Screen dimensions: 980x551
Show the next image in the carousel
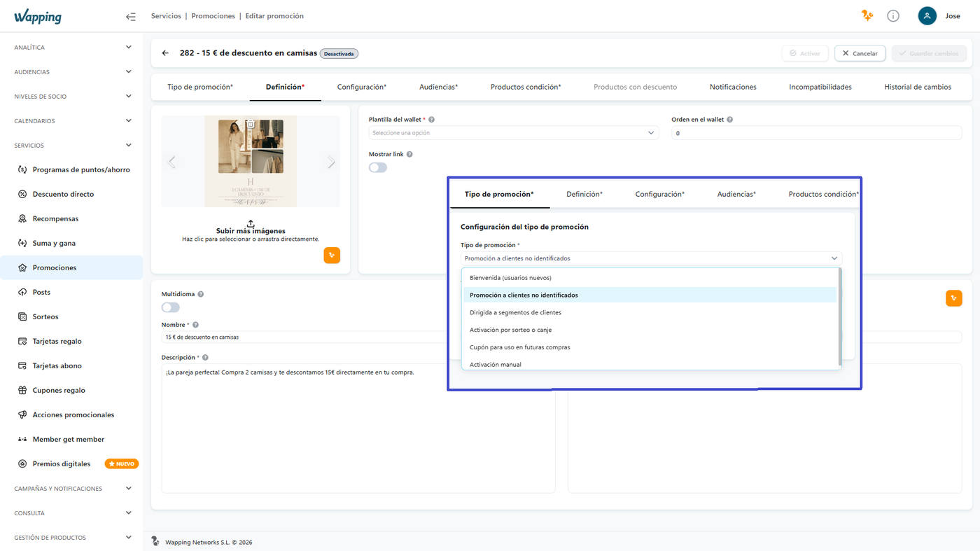[x=331, y=162]
